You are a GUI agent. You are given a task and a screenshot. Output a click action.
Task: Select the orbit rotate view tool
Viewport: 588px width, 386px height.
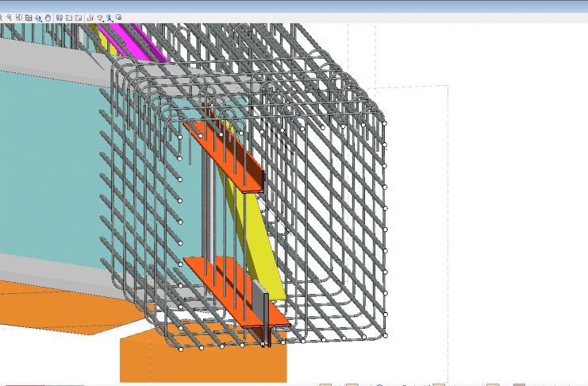38,17
